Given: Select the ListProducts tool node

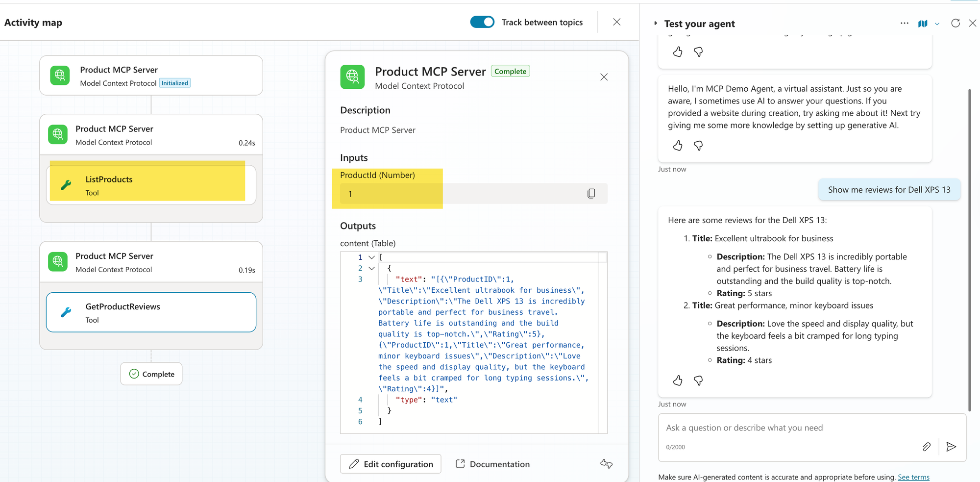Looking at the screenshot, I should coord(151,185).
